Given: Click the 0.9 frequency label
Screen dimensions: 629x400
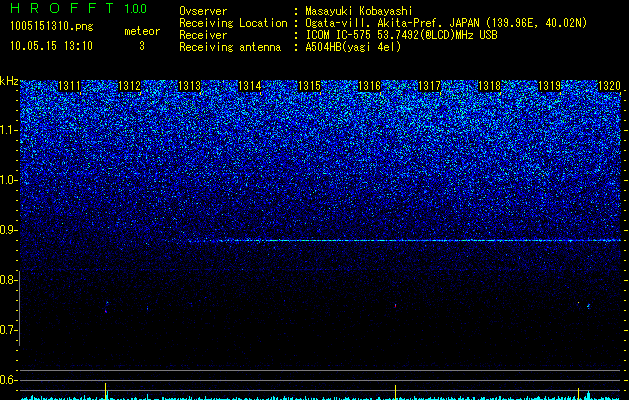Looking at the screenshot, I should [9, 230].
